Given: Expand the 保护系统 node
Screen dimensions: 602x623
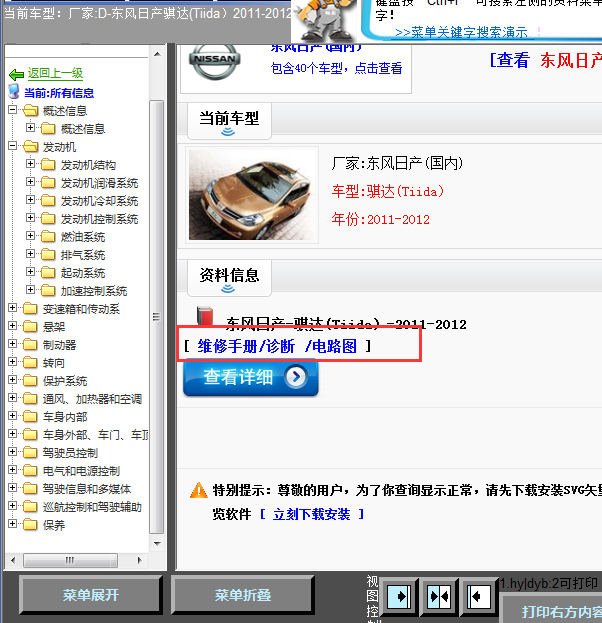Looking at the screenshot, I should (x=12, y=380).
